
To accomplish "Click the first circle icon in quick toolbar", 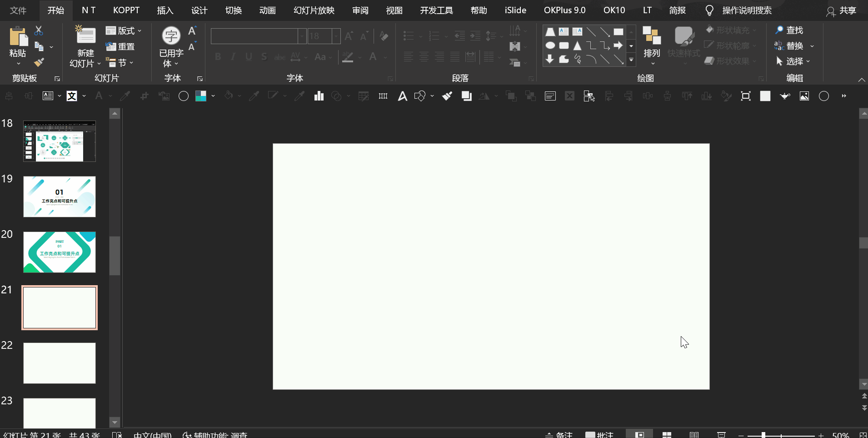I will pos(184,96).
